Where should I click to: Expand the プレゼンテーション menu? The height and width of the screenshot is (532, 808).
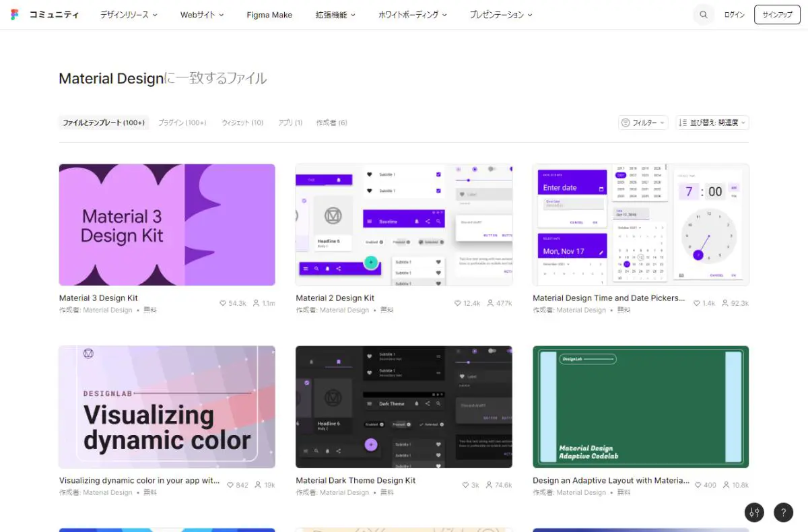[501, 14]
